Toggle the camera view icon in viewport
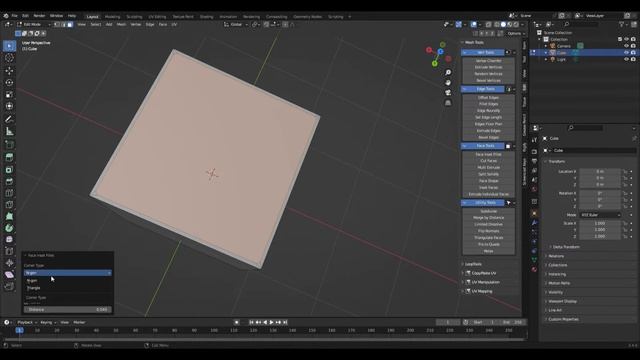The image size is (640, 360). [448, 93]
